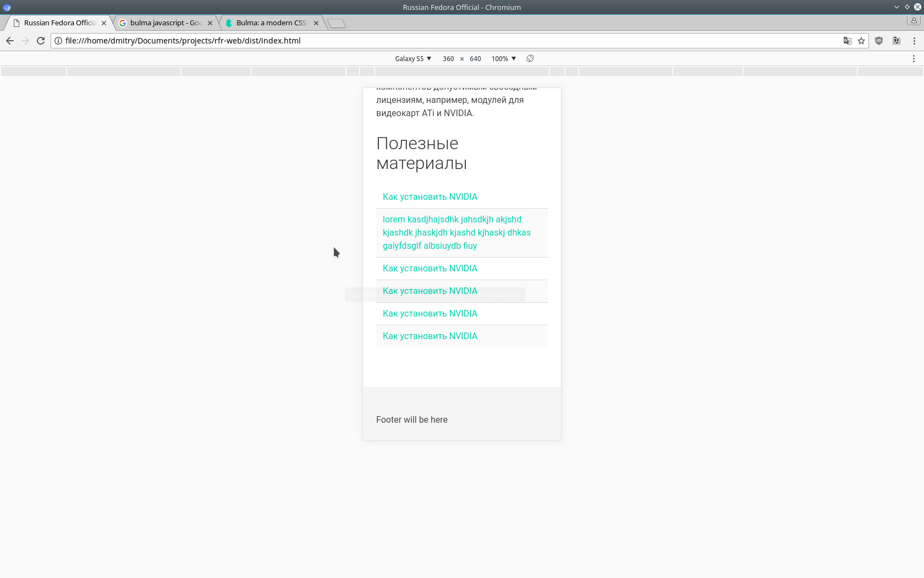View site information icon in address bar
Screen dimensions: 924x578
58,41
